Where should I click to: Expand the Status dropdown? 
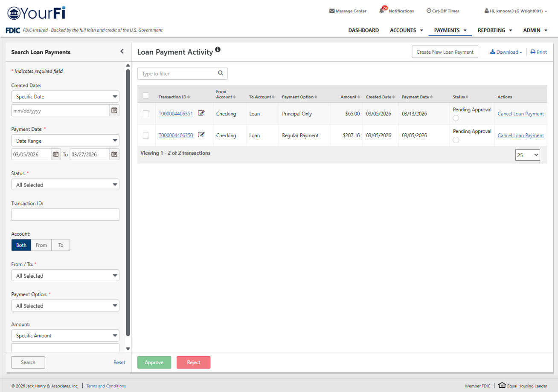pos(65,184)
